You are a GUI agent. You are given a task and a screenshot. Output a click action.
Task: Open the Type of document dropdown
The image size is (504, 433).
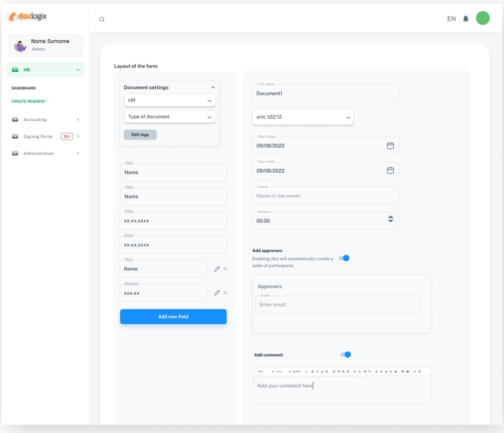169,117
